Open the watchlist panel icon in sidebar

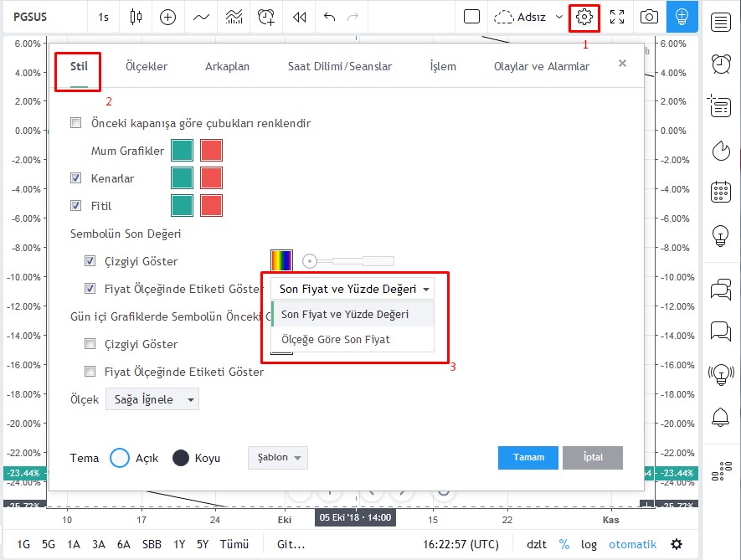pyautogui.click(x=721, y=23)
